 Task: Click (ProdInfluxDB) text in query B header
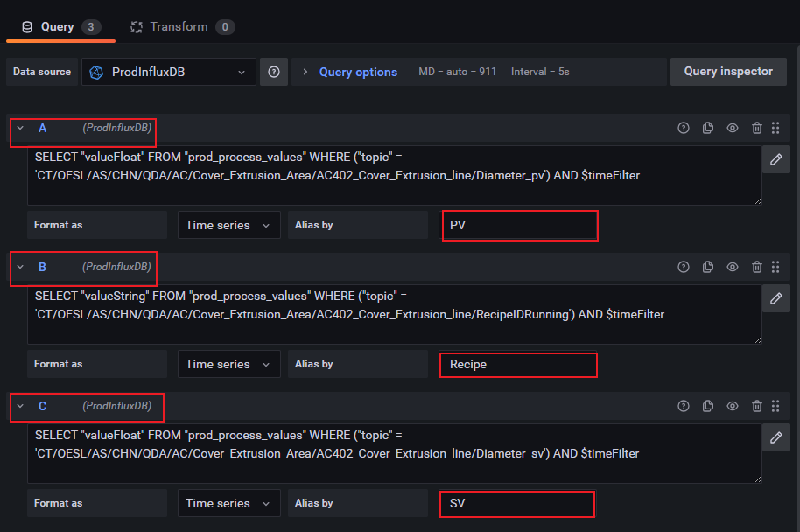click(116, 267)
